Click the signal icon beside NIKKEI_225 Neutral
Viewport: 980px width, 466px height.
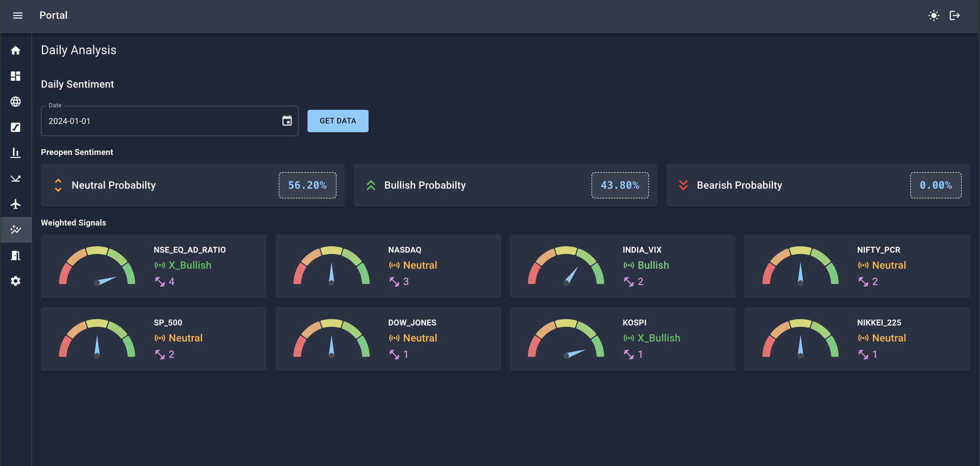(863, 338)
